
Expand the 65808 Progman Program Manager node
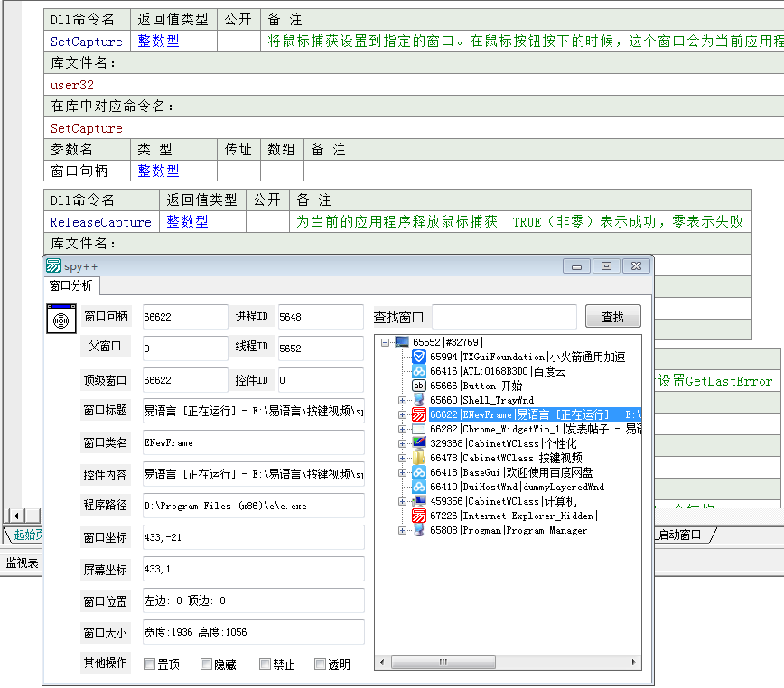tap(402, 530)
